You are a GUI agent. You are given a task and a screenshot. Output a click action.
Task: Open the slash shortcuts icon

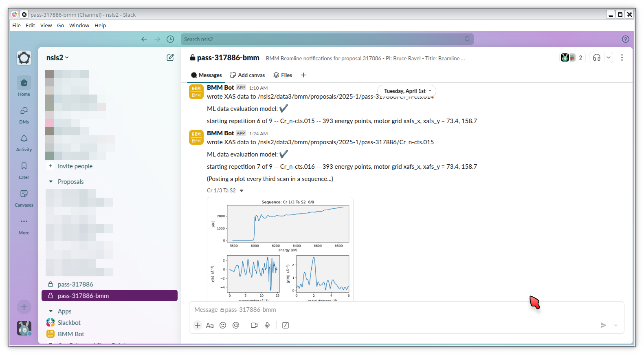(x=286, y=325)
